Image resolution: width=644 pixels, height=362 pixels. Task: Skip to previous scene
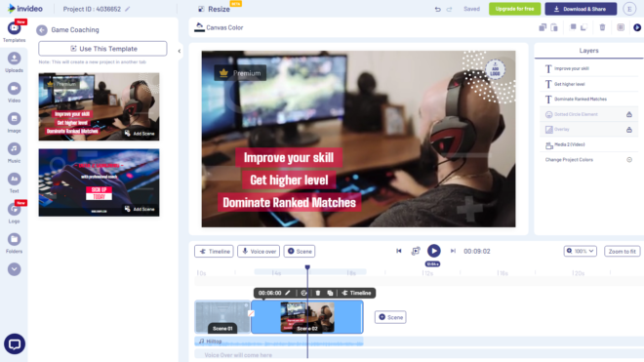pos(399,251)
